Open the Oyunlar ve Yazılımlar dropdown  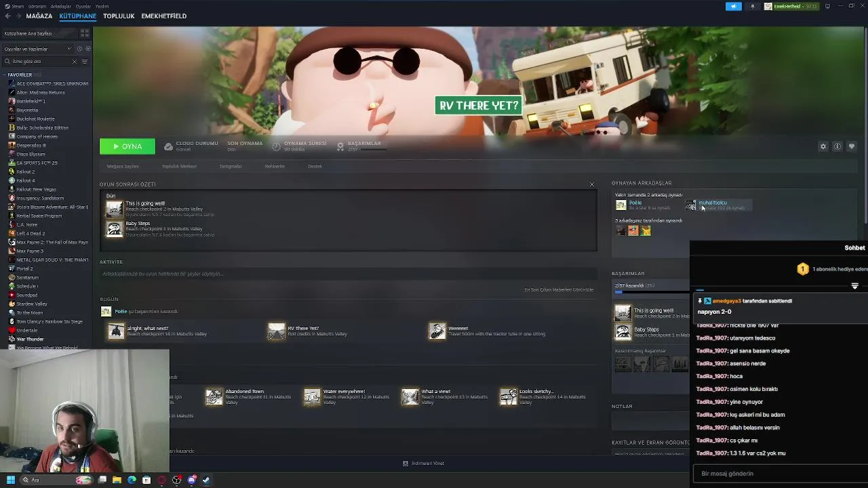[x=37, y=49]
